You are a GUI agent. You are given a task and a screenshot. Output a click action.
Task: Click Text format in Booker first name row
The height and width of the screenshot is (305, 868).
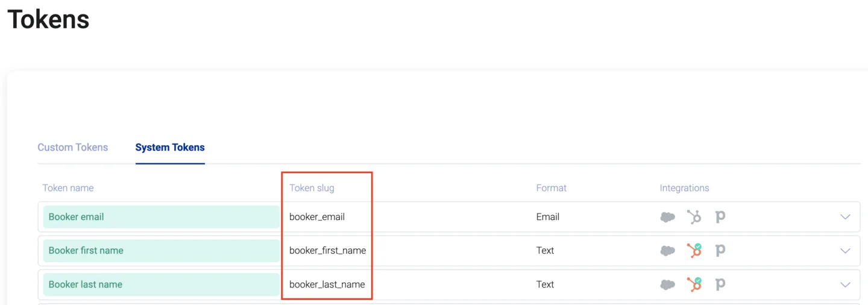click(x=545, y=251)
